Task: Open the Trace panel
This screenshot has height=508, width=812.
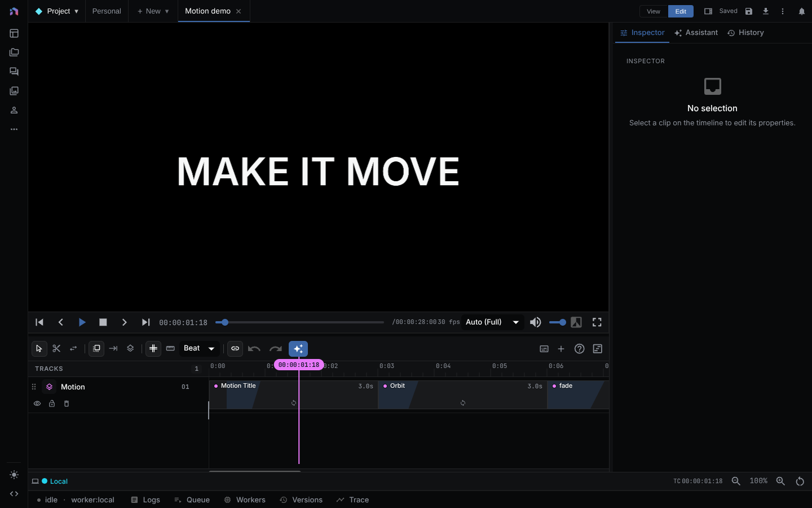Action: [x=352, y=500]
